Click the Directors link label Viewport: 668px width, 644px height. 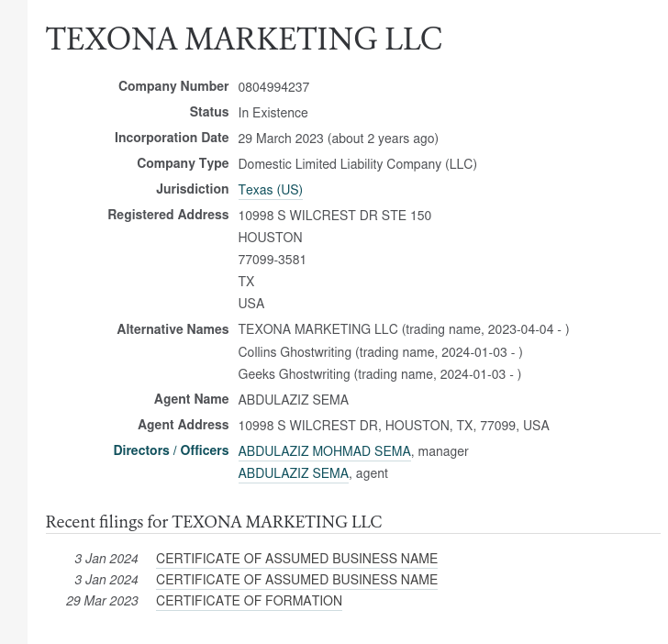coord(141,450)
